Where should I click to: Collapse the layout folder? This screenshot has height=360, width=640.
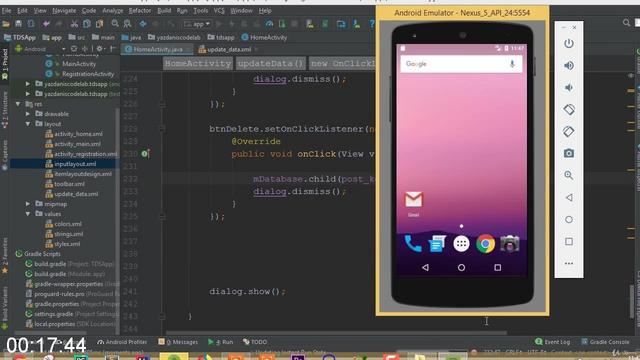[28, 124]
